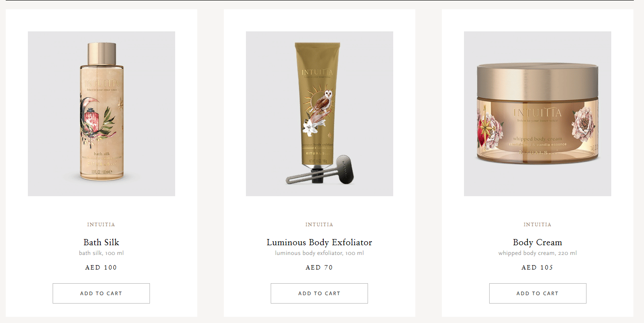The width and height of the screenshot is (644, 323).
Task: Click the 'whipped body cream, 220 ml' description
Action: pyautogui.click(x=537, y=253)
